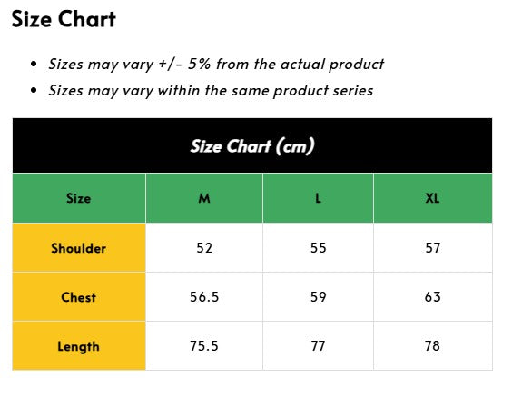532x408 pixels.
Task: Click the 'Size Chart' page heading
Action: point(64,19)
